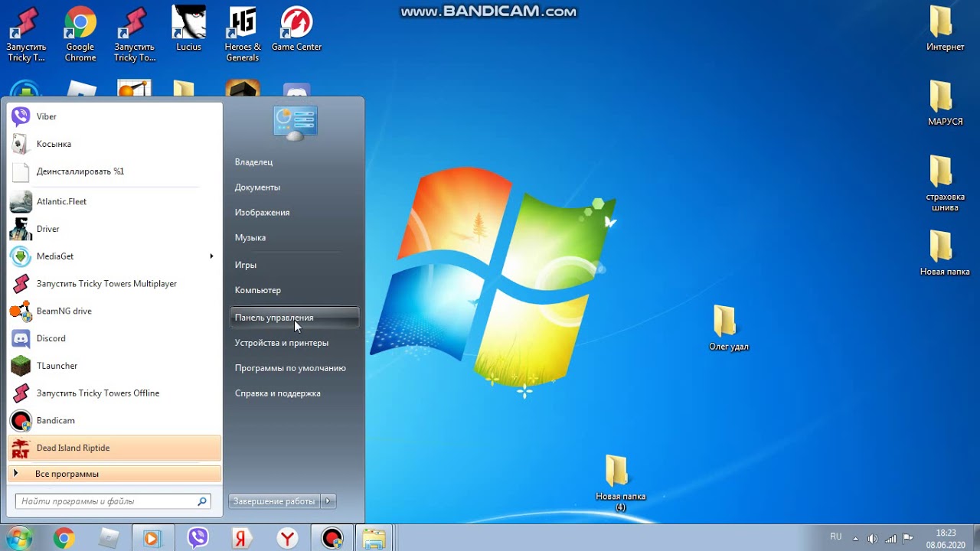Show hidden tray icons arrow
This screenshot has height=551, width=980.
[x=856, y=538]
